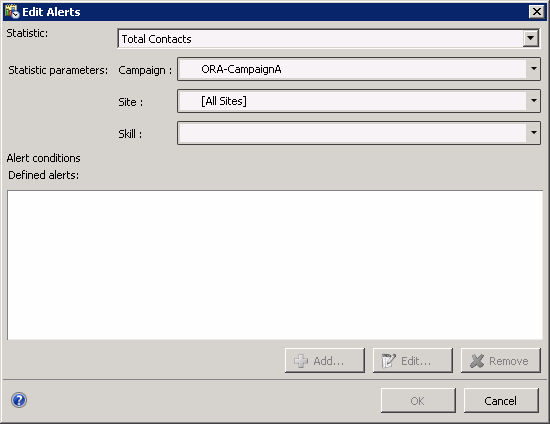Open the Statistic dropdown arrow
Viewport: 550px width, 424px height.
(530, 38)
